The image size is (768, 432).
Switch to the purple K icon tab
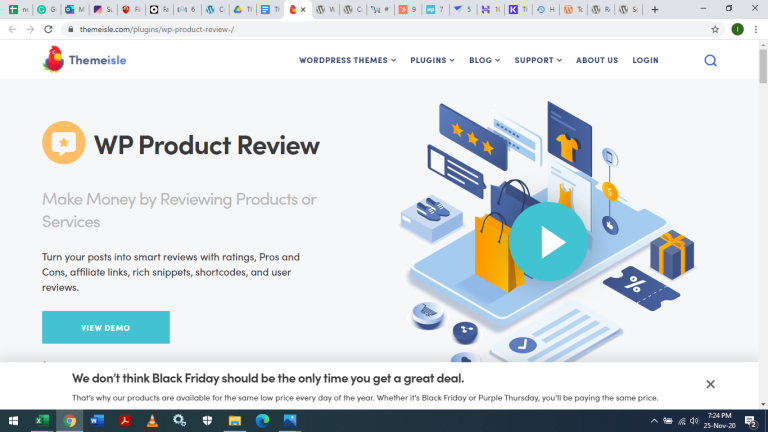518,9
